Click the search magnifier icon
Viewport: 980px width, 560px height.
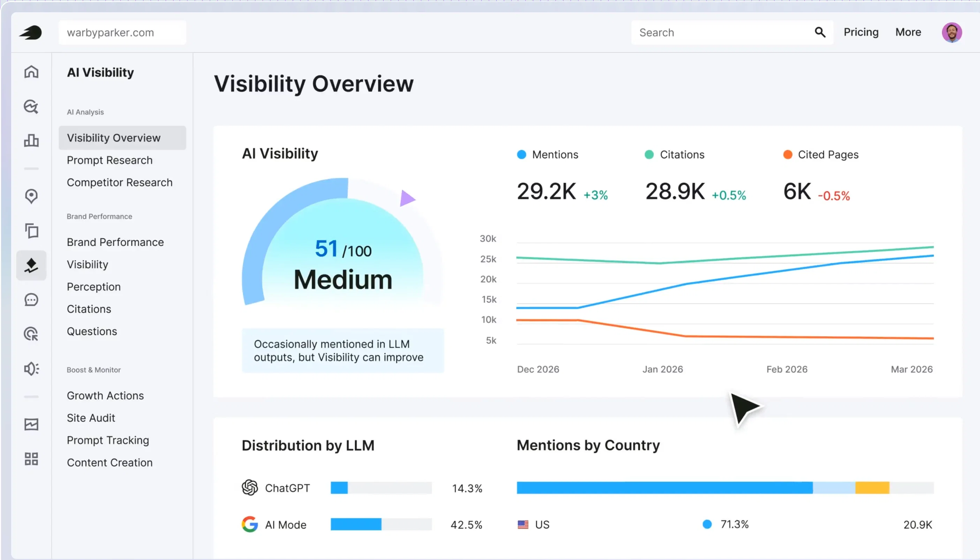pos(820,32)
